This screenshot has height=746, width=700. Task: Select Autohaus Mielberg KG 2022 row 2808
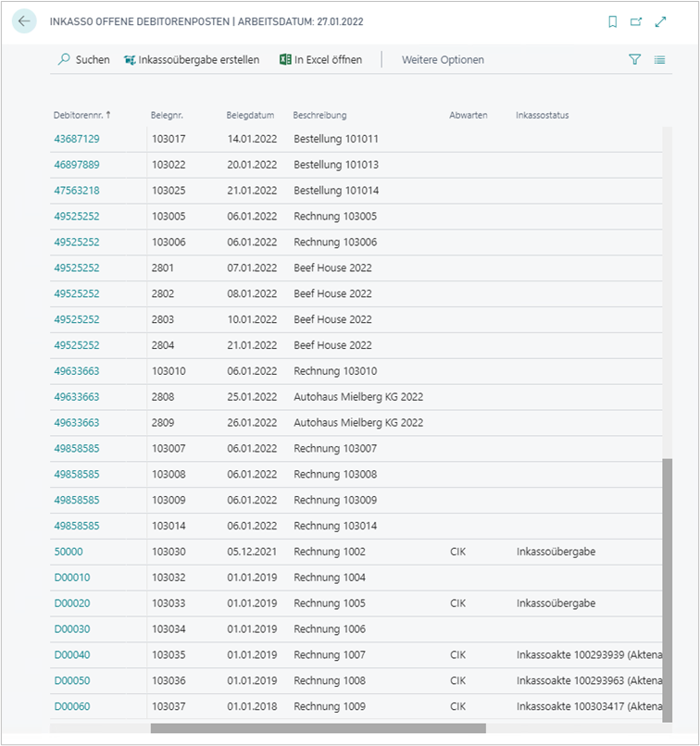pyautogui.click(x=357, y=397)
